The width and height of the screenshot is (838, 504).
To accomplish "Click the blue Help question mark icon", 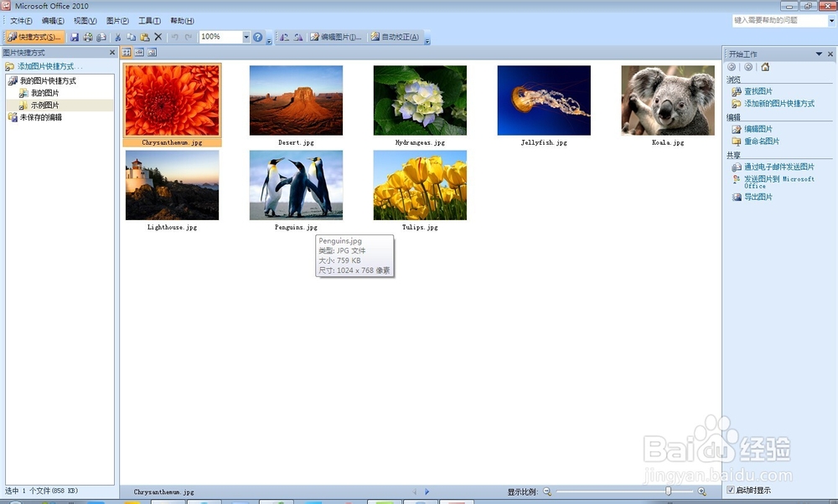I will tap(257, 37).
